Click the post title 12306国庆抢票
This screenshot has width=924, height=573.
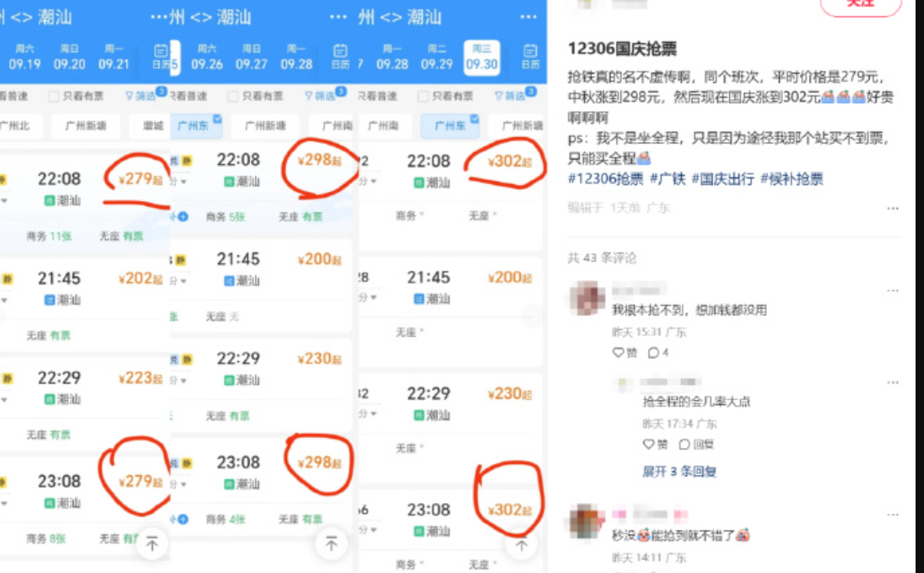coord(622,48)
